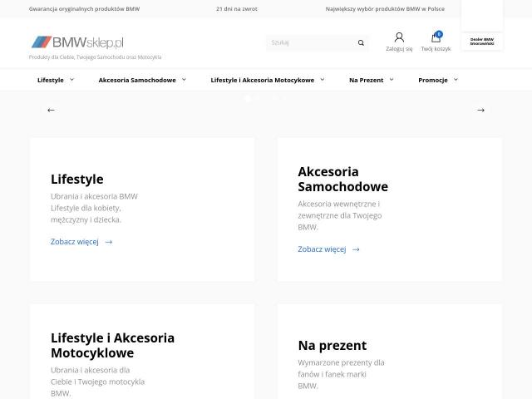532x399 pixels.
Task: Click the cart item count badge
Action: click(x=439, y=34)
